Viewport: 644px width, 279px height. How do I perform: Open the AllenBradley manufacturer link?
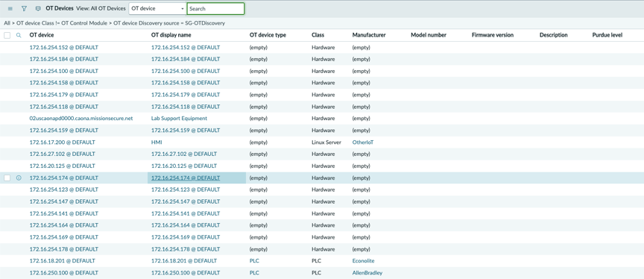tap(367, 273)
